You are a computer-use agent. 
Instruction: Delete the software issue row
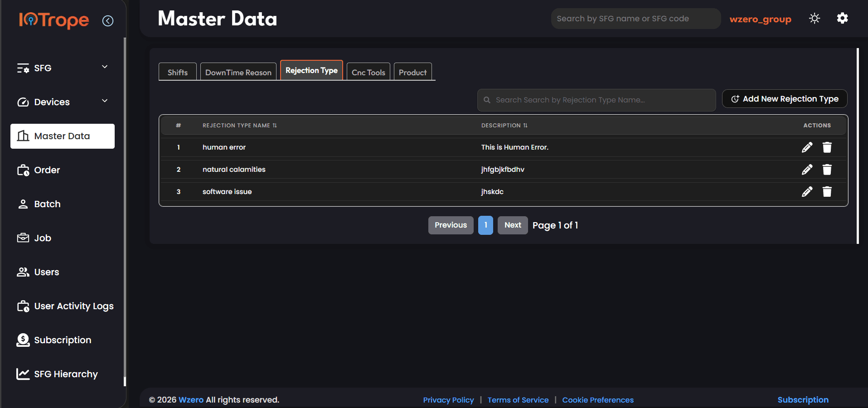pyautogui.click(x=827, y=192)
